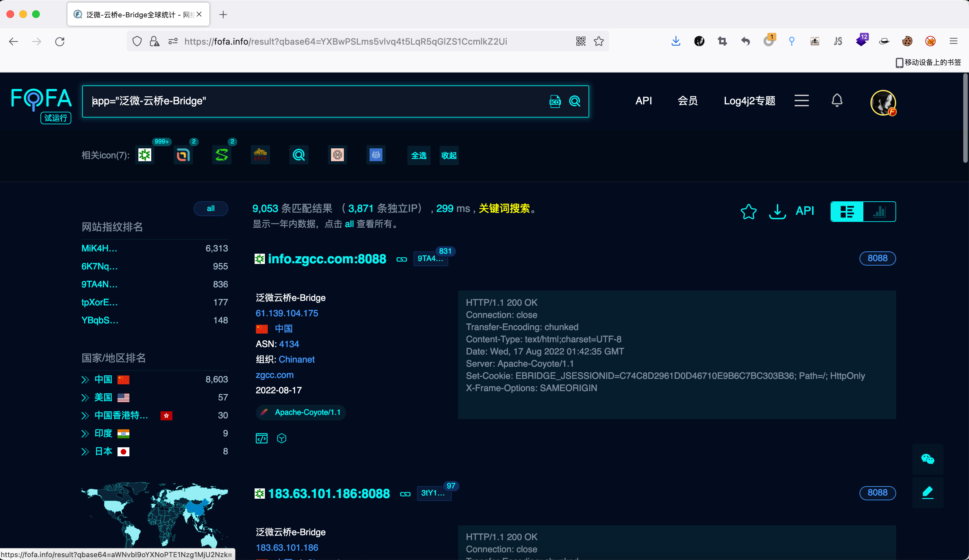Open the user avatar profile
969x560 pixels.
883,102
